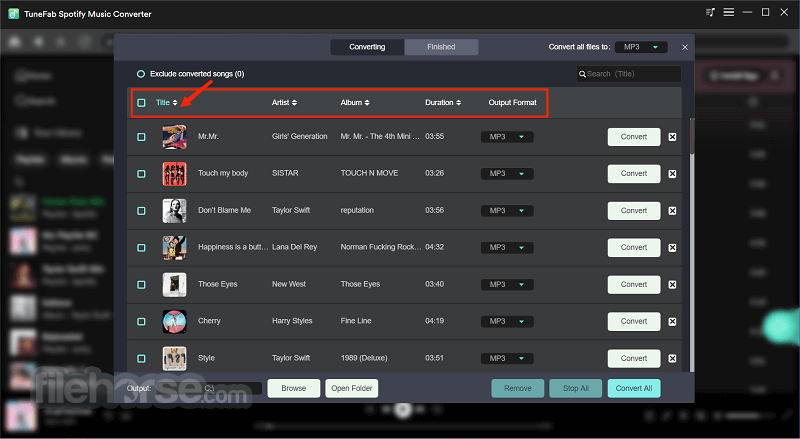Convert the Style song
This screenshot has width=800, height=439.
(634, 358)
